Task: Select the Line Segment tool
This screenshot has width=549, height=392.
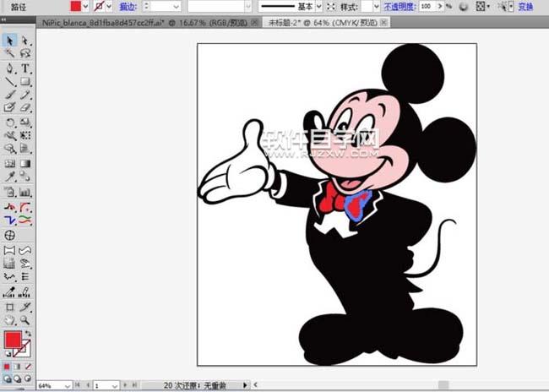Action: coord(9,82)
